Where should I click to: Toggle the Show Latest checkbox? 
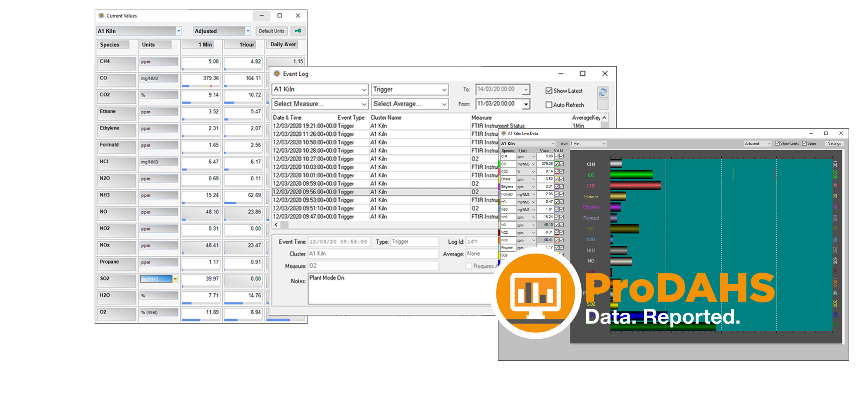click(x=549, y=91)
